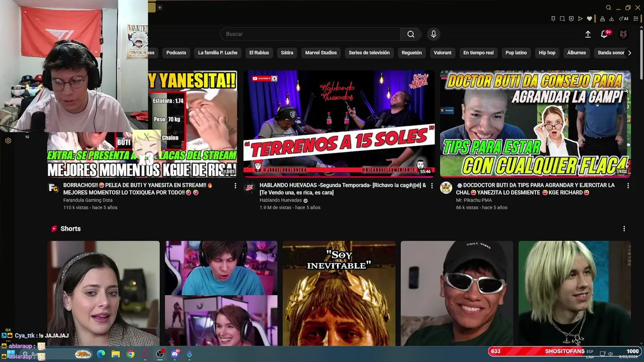Open Microsoft Edge from taskbar
The image size is (644, 362).
click(x=101, y=354)
